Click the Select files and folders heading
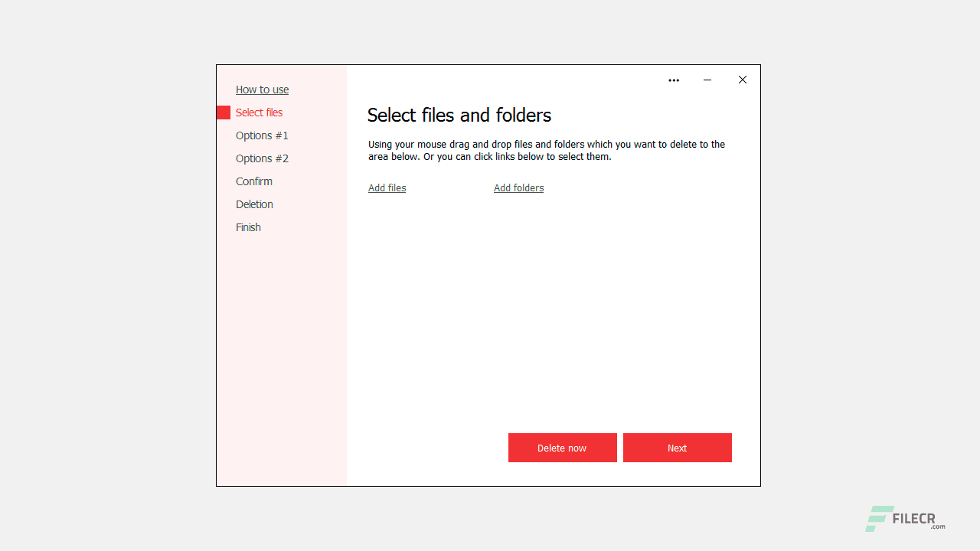Viewport: 980px width, 551px height. click(459, 116)
